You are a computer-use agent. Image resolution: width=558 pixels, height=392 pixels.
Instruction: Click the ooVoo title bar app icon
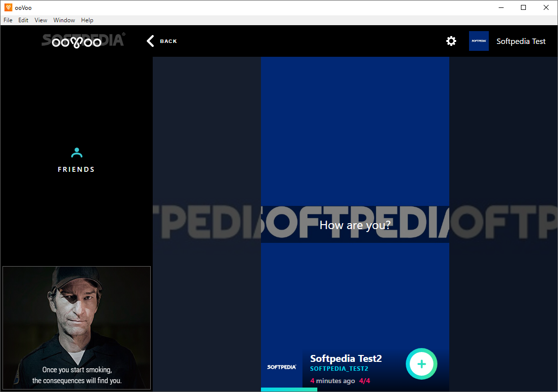pyautogui.click(x=8, y=7)
